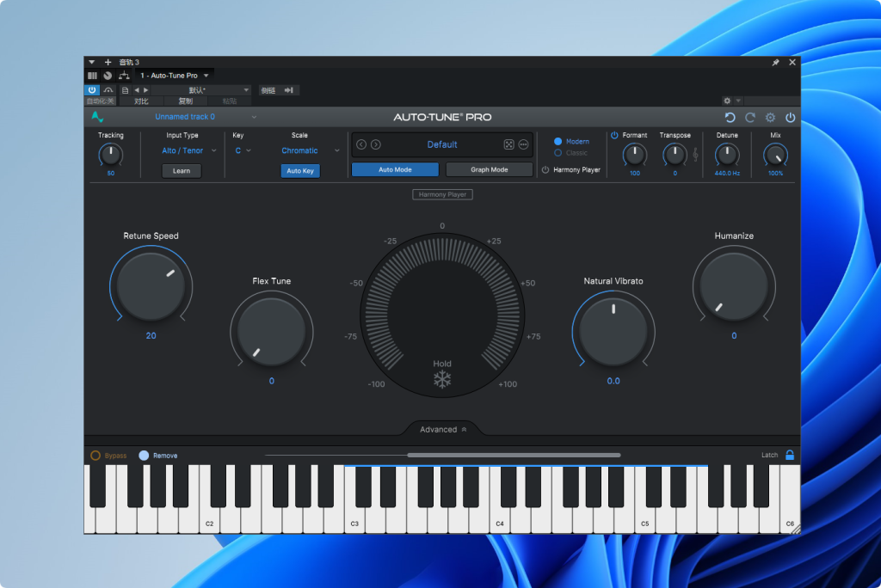The image size is (881, 588).
Task: Click the C4 piano key
Action: point(499,517)
